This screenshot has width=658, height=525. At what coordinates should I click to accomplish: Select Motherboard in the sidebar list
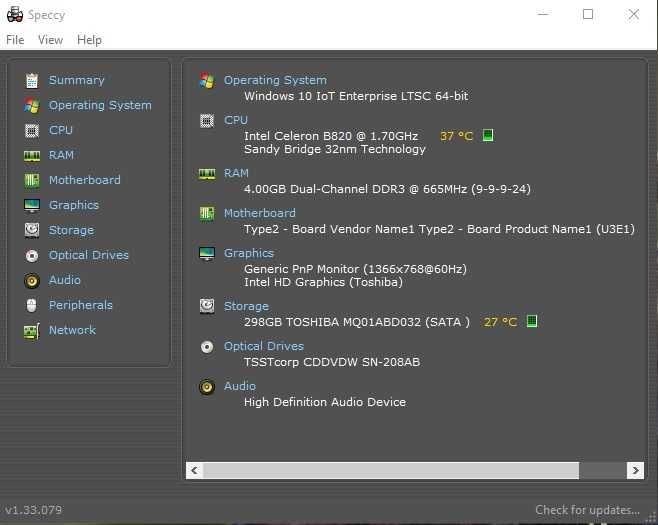coord(85,180)
